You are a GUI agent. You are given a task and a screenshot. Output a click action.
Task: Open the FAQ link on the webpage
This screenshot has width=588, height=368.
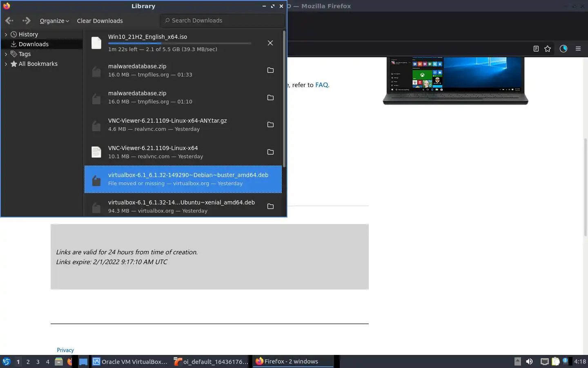321,85
